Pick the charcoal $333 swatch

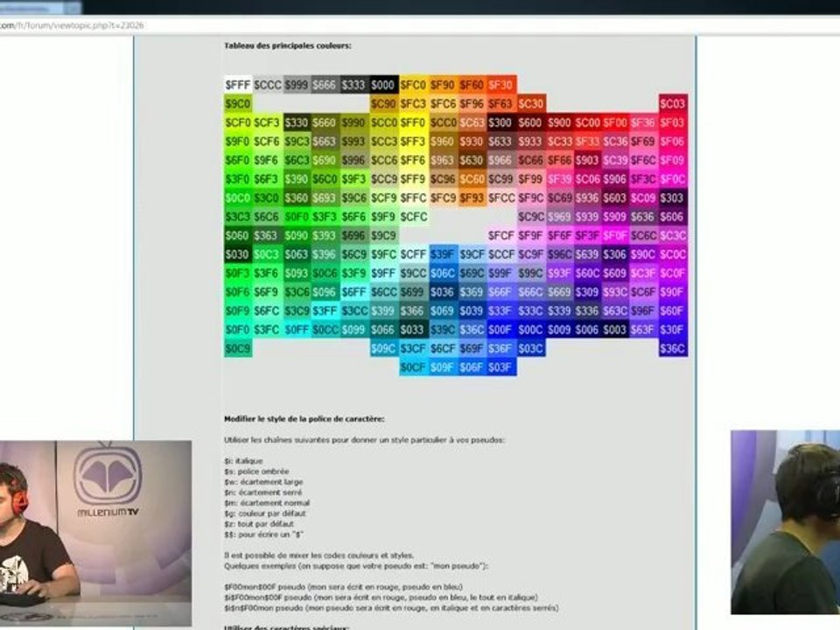(354, 85)
